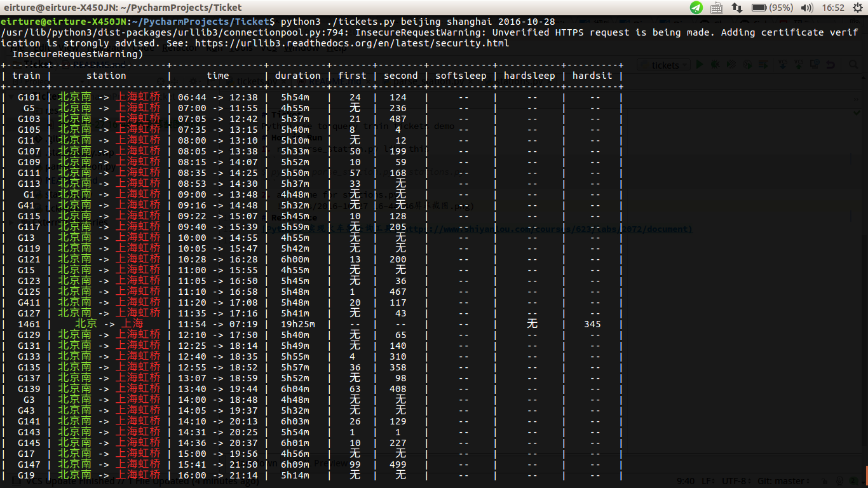This screenshot has height=488, width=868.
Task: Click train number G117
Action: 29,227
